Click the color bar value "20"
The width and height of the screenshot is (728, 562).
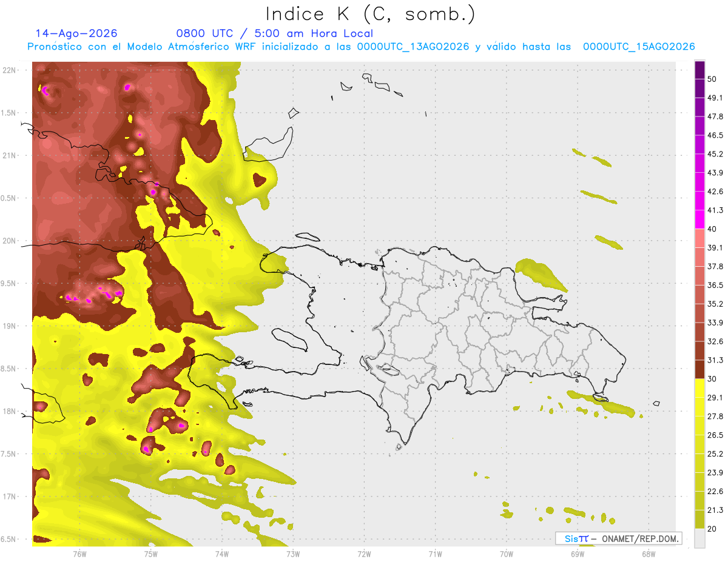pyautogui.click(x=712, y=530)
